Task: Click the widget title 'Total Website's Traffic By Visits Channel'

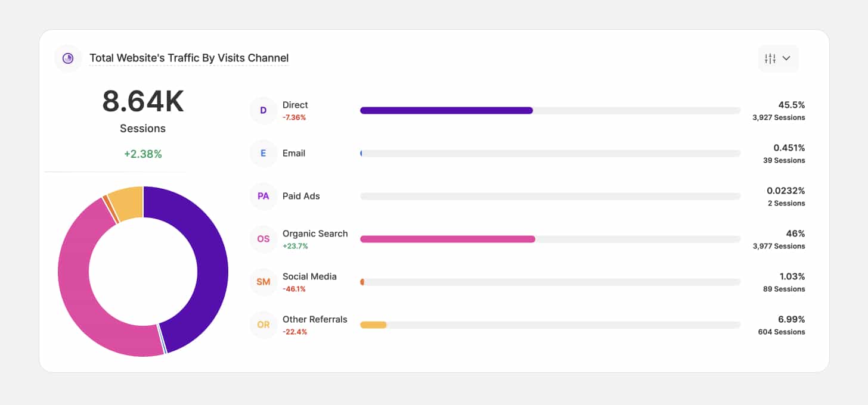Action: pos(189,58)
